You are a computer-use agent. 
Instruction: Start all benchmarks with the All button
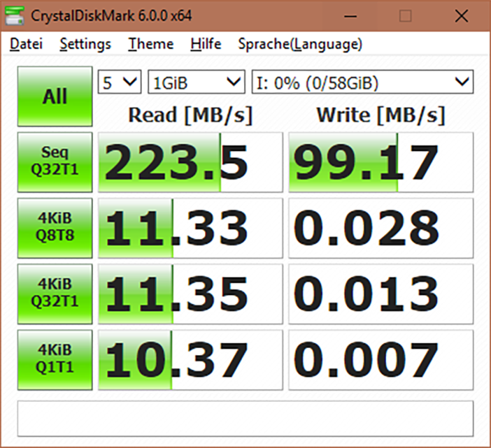coord(55,96)
